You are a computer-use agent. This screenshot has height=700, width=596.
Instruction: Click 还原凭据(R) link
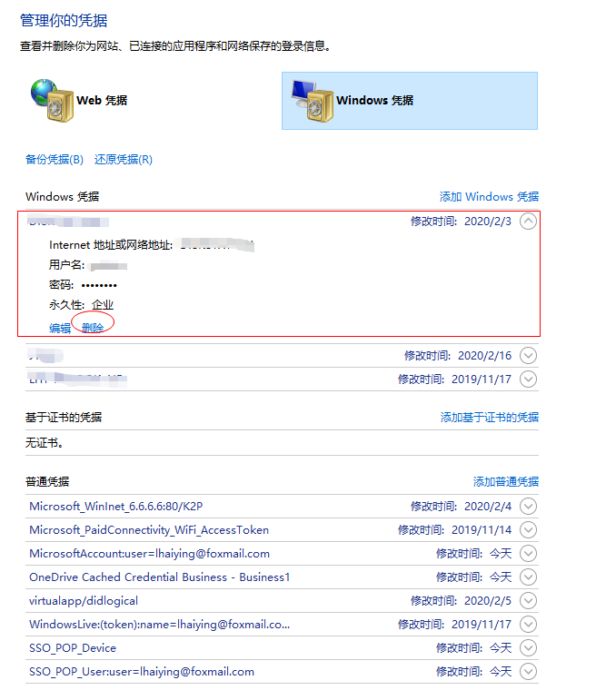coord(124,160)
